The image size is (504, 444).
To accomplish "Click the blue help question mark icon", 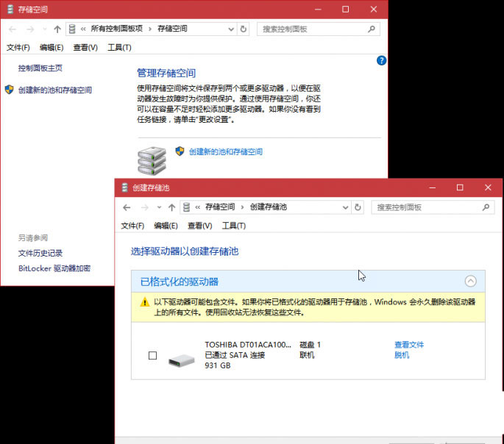I will click(x=381, y=60).
